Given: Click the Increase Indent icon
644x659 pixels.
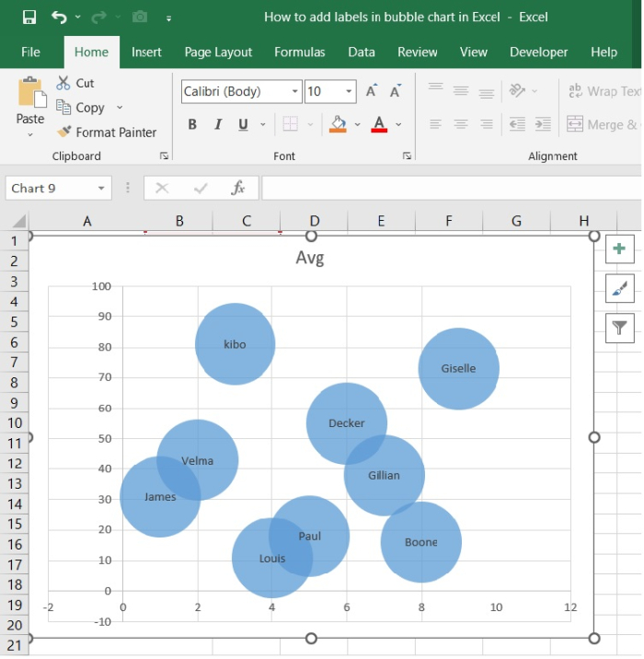Looking at the screenshot, I should tap(543, 124).
